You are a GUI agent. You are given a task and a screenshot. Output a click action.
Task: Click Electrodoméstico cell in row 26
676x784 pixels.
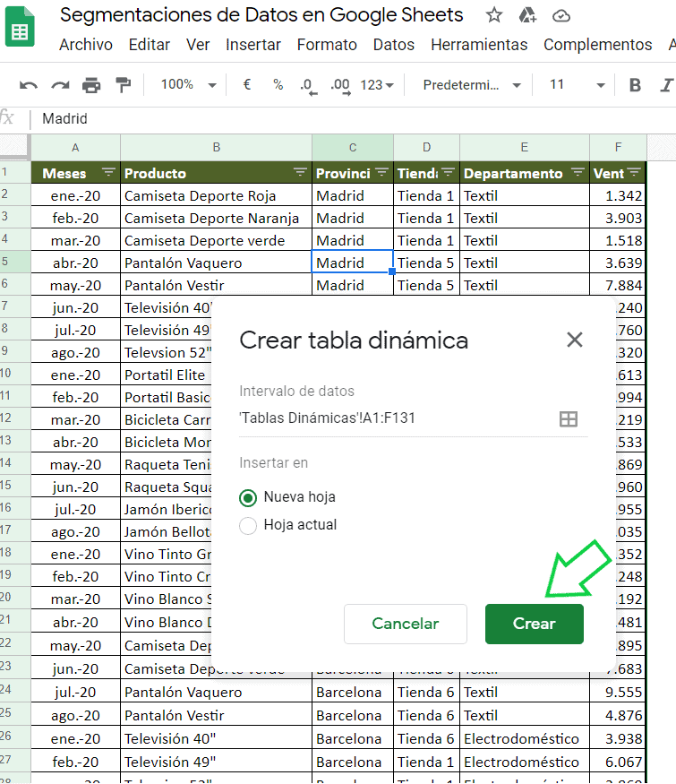pyautogui.click(x=525, y=738)
